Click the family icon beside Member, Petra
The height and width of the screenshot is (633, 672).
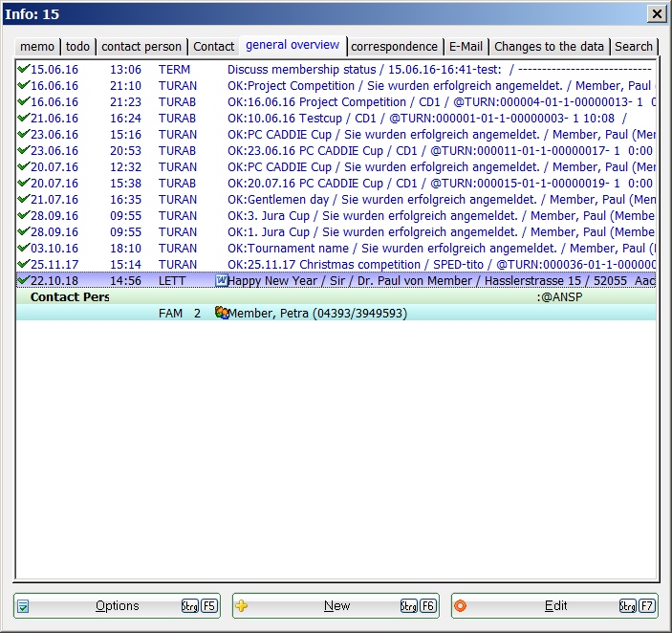click(x=222, y=313)
